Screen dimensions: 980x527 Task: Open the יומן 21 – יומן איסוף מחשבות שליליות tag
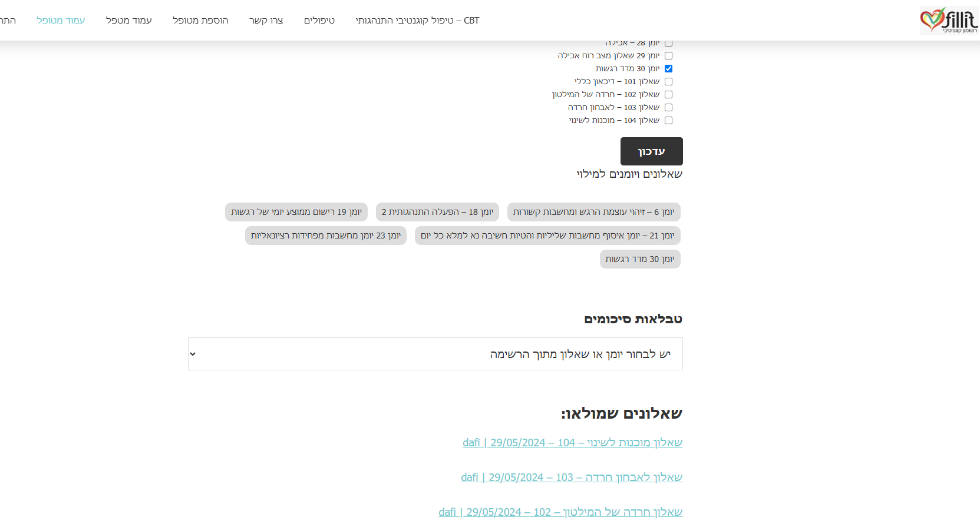[x=547, y=236]
